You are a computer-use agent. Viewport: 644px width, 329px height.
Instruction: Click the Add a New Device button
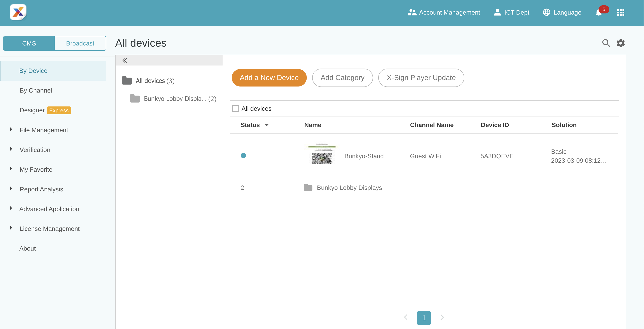coord(269,78)
